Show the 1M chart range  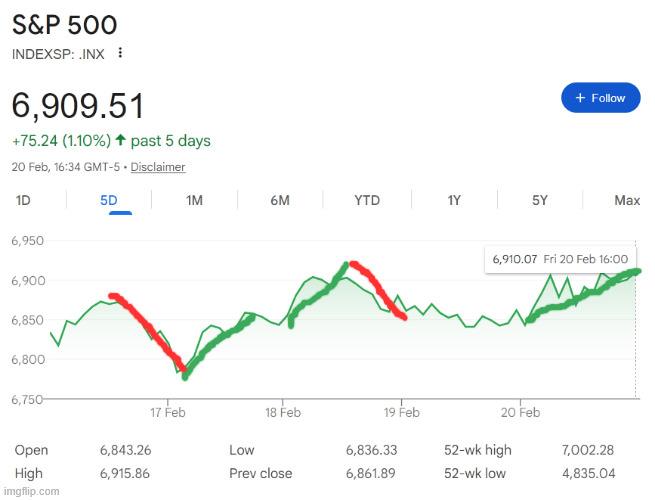[x=194, y=200]
